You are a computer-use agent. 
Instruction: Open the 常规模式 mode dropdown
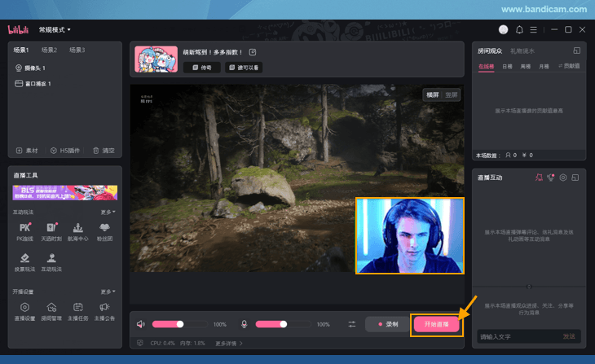pos(55,30)
